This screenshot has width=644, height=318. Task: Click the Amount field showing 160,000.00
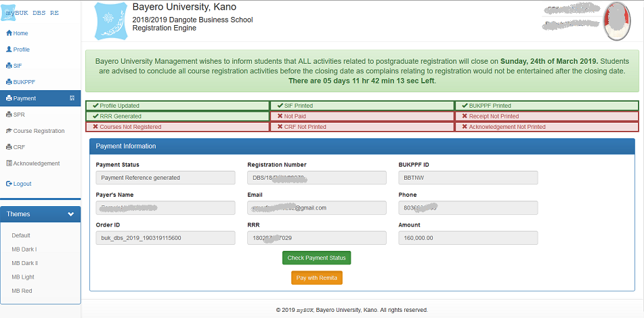coord(468,238)
